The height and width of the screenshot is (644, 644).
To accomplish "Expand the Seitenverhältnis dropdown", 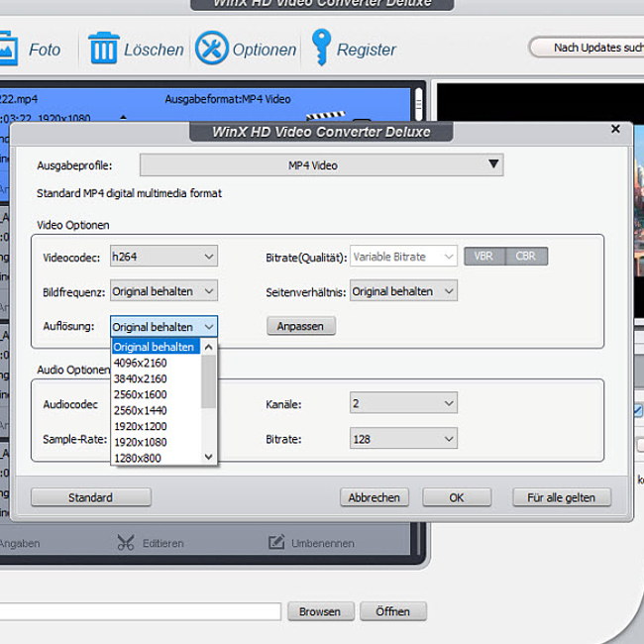I will coord(403,291).
